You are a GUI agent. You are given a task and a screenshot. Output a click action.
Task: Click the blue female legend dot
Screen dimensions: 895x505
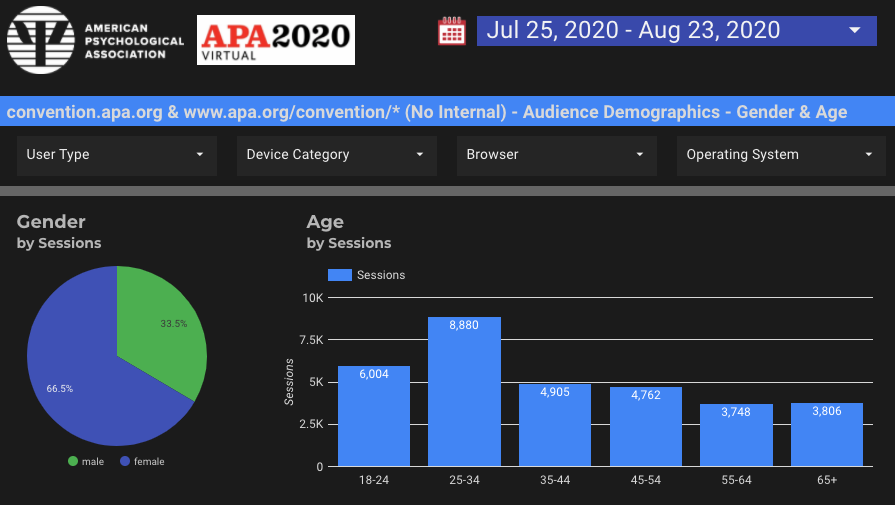(124, 461)
